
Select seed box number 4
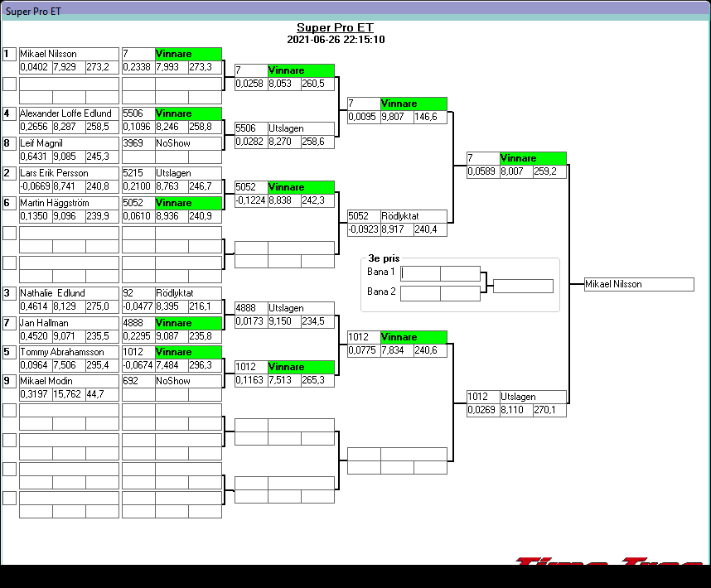point(9,113)
